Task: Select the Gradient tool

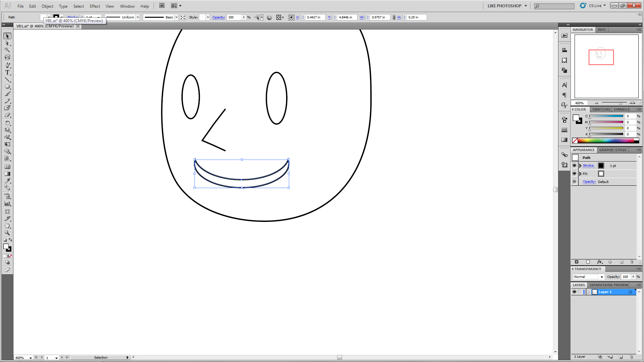Action: click(x=7, y=174)
